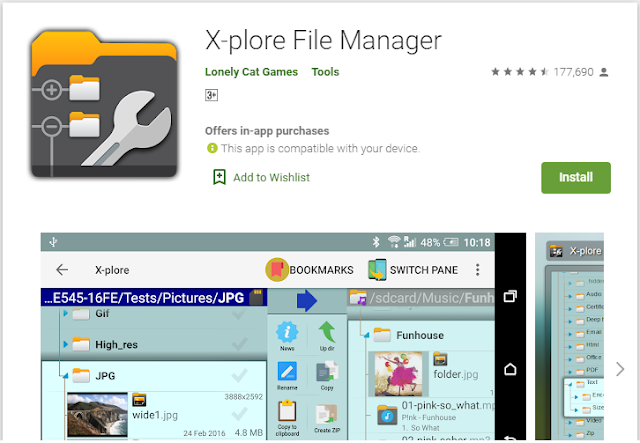Image resolution: width=640 pixels, height=443 pixels.
Task: Click the green Install button
Action: coord(576,178)
